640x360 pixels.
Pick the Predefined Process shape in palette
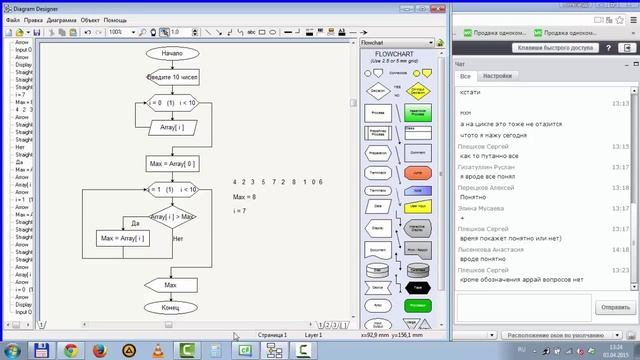(x=378, y=133)
